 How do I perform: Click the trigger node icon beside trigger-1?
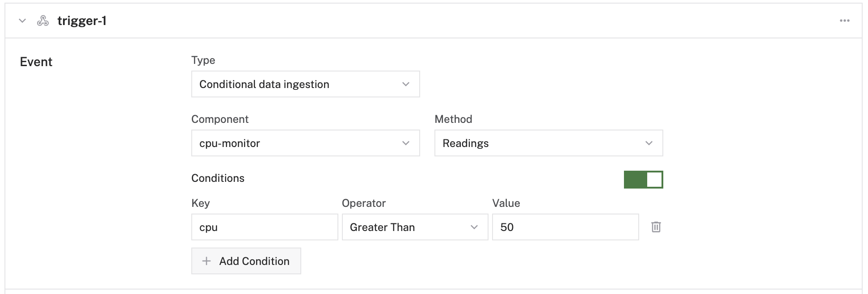click(43, 20)
